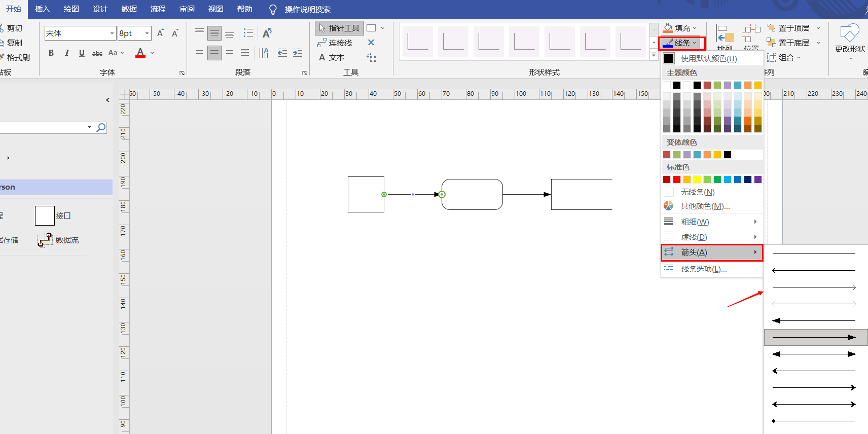This screenshot has height=434, width=868.
Task: Click the decrease indent icon
Action: click(x=282, y=53)
